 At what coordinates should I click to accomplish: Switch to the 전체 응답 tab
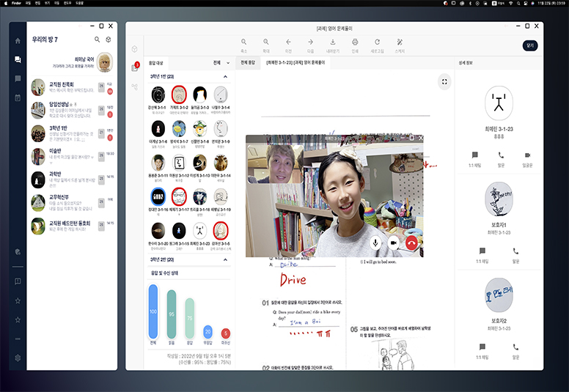tap(249, 63)
